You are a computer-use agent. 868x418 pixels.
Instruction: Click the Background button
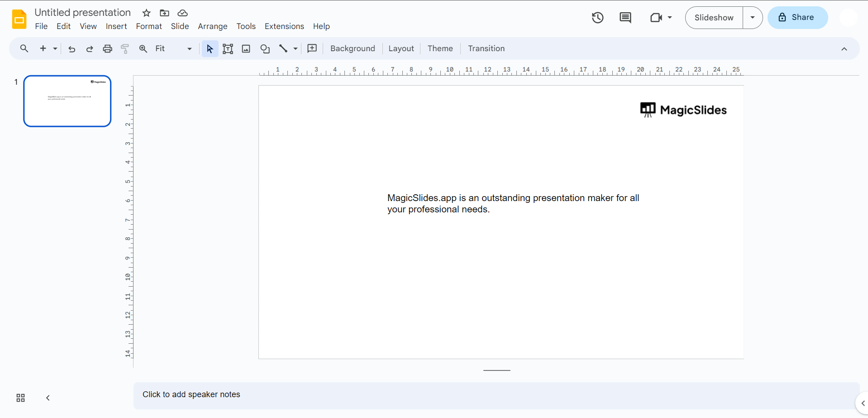coord(353,49)
